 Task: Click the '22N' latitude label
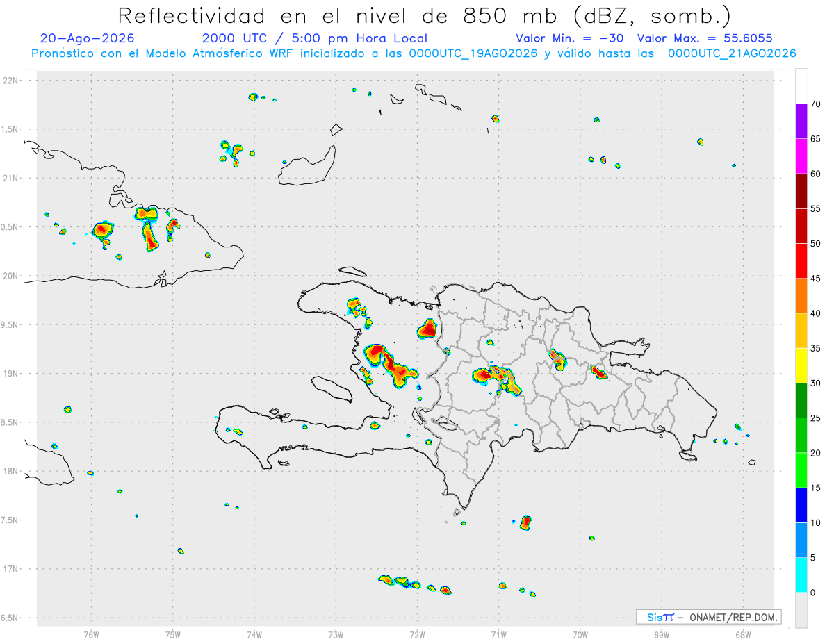[x=12, y=81]
